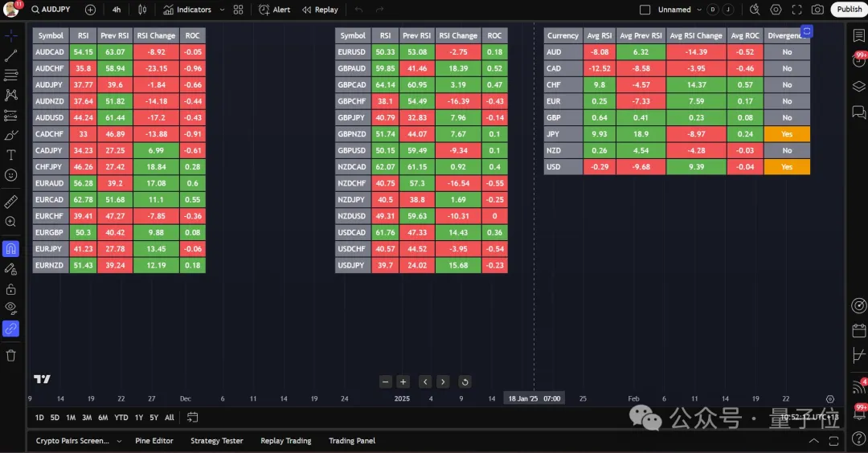Open chart settings gear in top toolbar
Viewport: 868px width, 453px height.
(x=776, y=10)
